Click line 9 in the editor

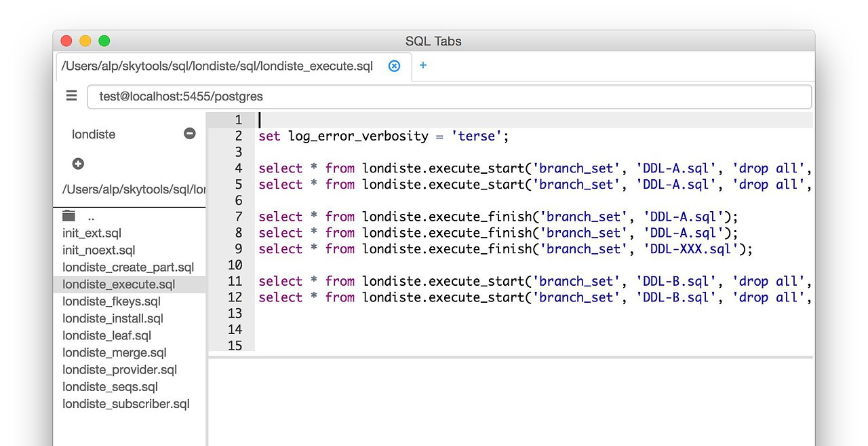pos(505,249)
